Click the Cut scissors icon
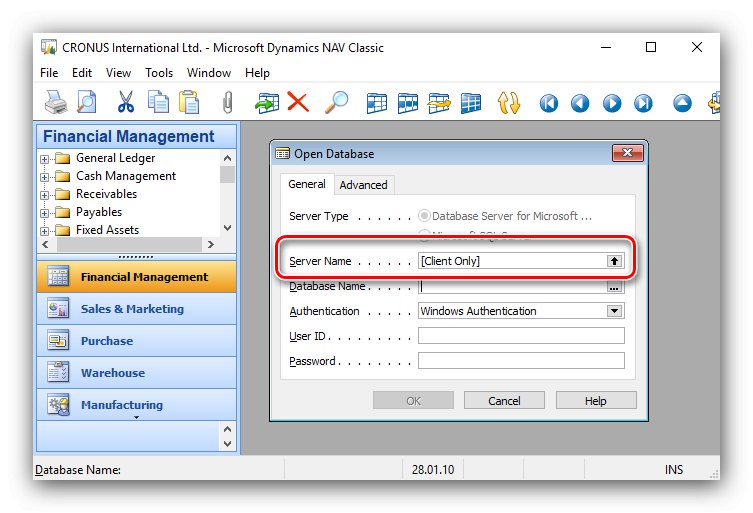Screen dimensions: 753x513 click(126, 102)
